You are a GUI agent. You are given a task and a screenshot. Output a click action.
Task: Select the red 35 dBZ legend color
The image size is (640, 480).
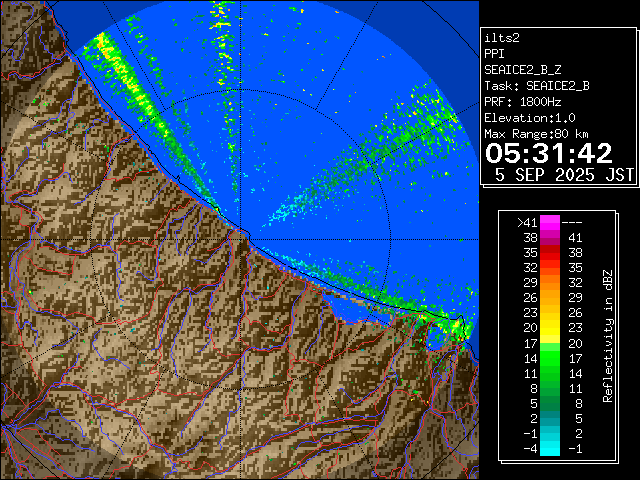[x=550, y=254]
